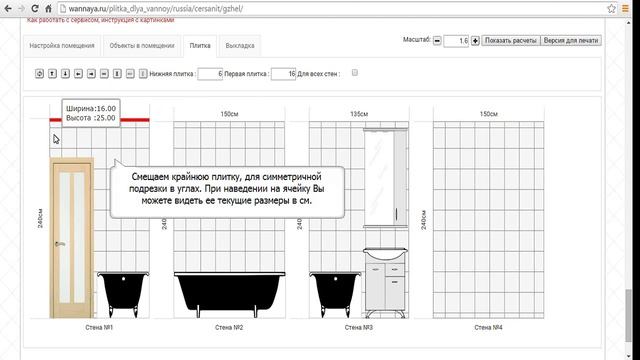Click the greyed vertical layout icon
The image size is (640, 360).
(143, 74)
